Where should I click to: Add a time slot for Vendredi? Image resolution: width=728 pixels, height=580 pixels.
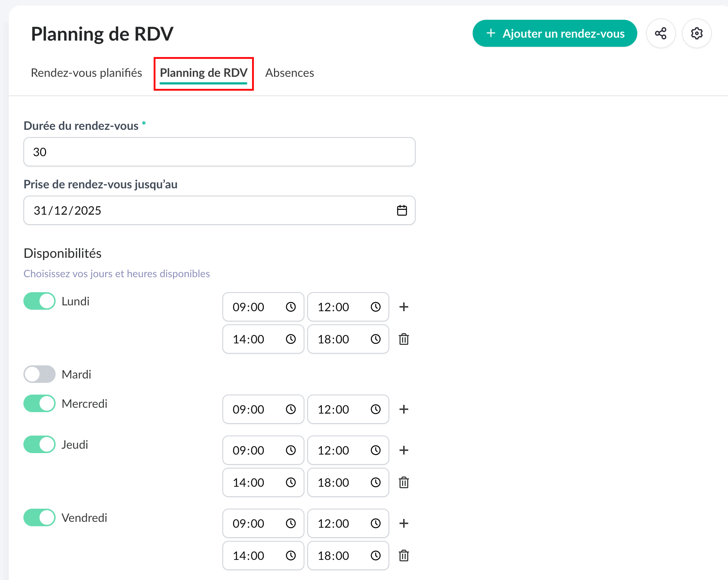[404, 523]
